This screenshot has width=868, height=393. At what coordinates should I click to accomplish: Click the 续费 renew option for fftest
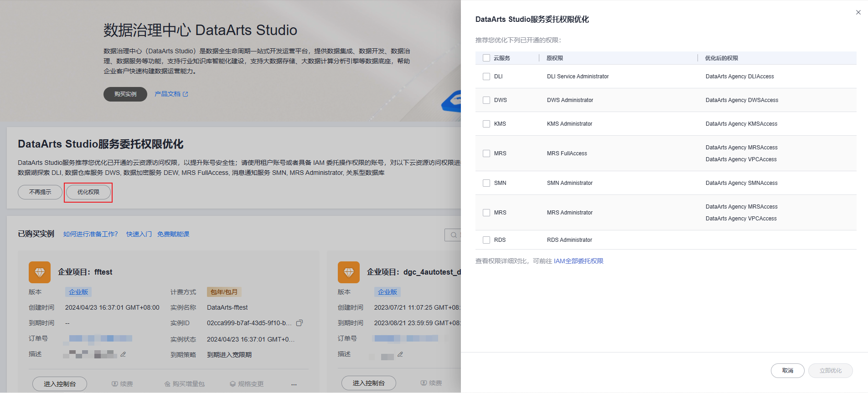(122, 384)
